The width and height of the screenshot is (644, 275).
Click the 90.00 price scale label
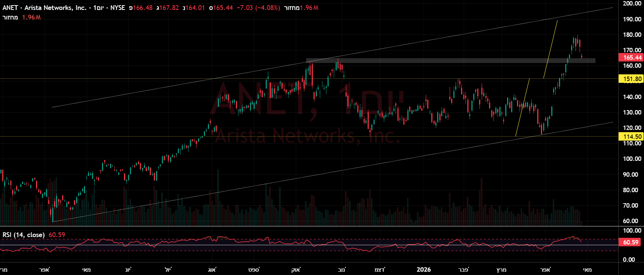630,174
